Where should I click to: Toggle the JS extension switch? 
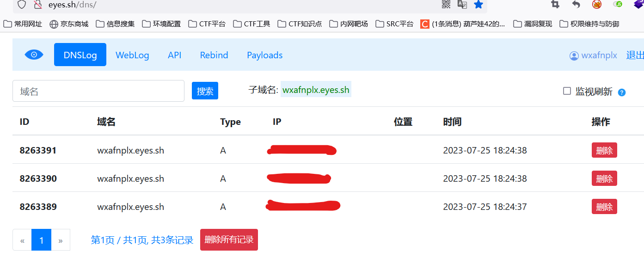(x=618, y=5)
